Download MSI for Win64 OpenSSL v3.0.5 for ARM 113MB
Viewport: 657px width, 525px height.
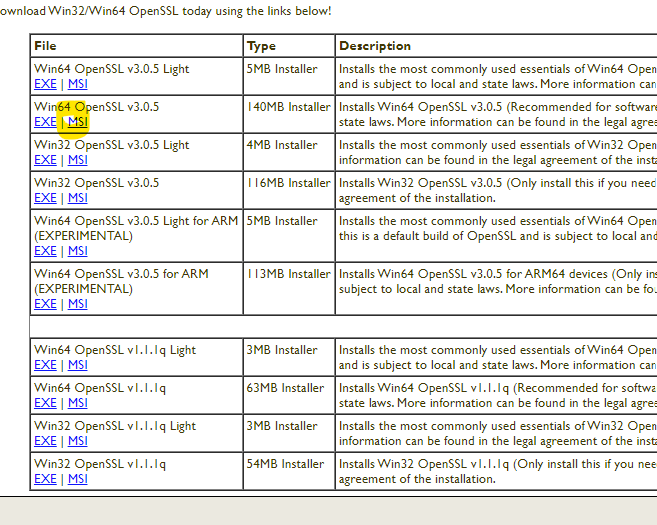tap(78, 304)
